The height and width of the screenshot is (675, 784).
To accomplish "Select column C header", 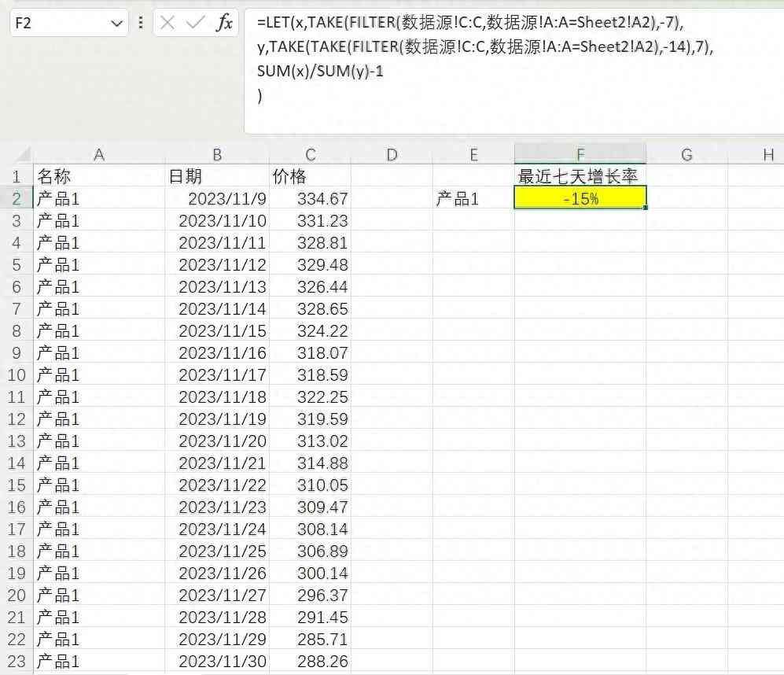I will 311,155.
